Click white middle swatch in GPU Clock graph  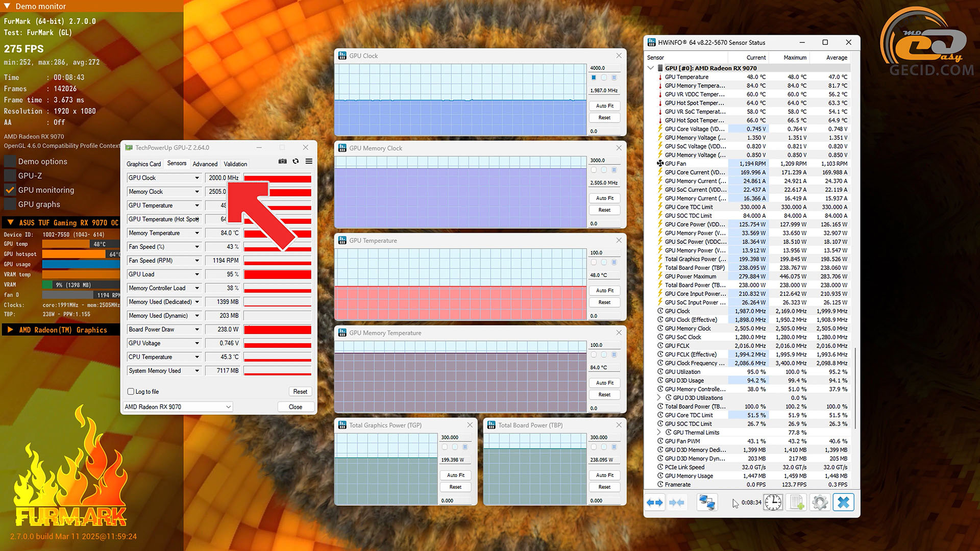604,78
